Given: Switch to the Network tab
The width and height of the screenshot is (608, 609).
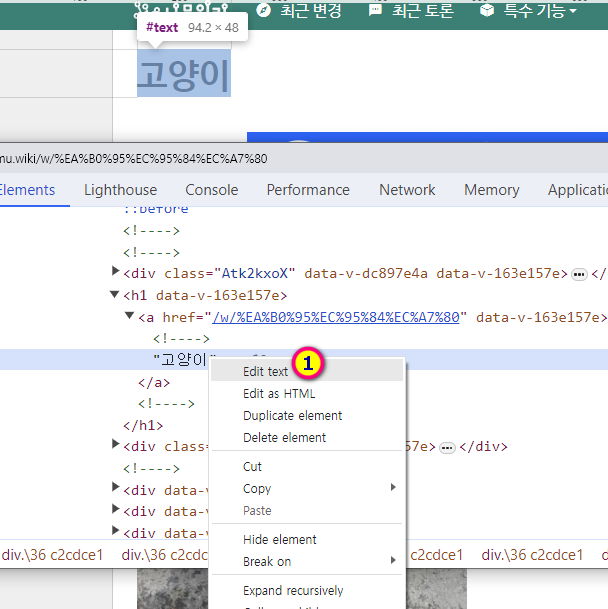Looking at the screenshot, I should pos(407,190).
